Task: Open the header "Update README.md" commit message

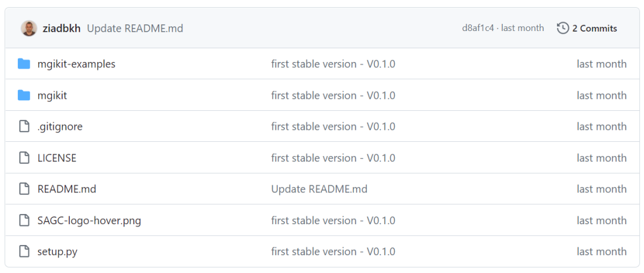Action: pos(135,28)
